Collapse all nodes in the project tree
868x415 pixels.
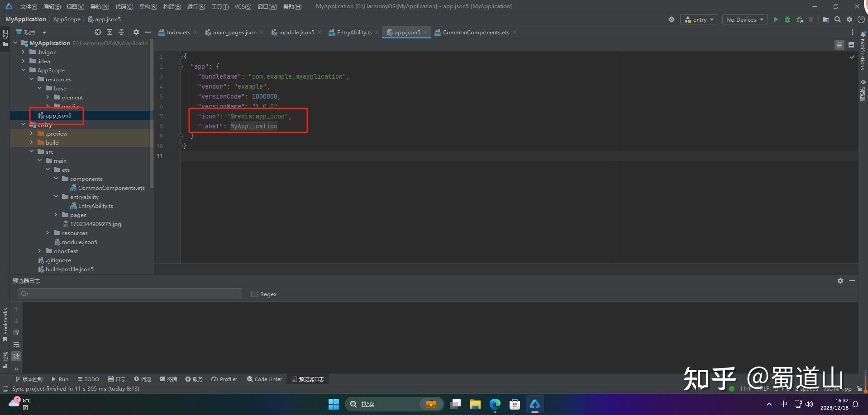(121, 32)
